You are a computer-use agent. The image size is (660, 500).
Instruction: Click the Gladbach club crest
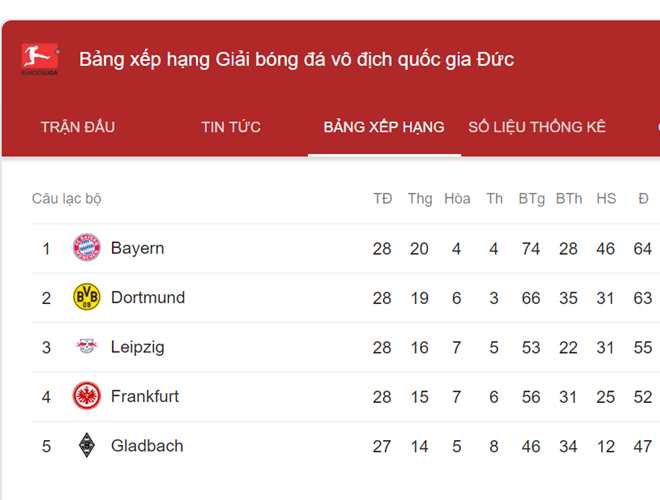[x=87, y=446]
